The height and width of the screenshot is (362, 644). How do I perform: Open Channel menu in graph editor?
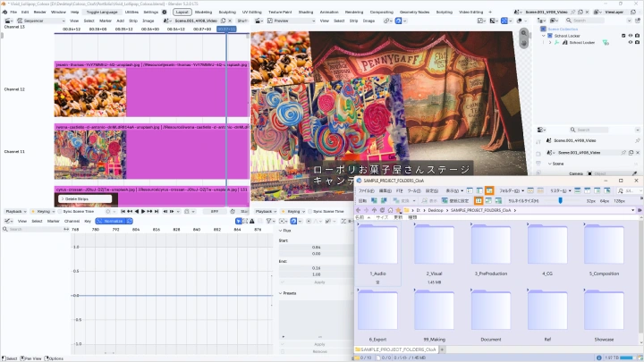pyautogui.click(x=72, y=221)
